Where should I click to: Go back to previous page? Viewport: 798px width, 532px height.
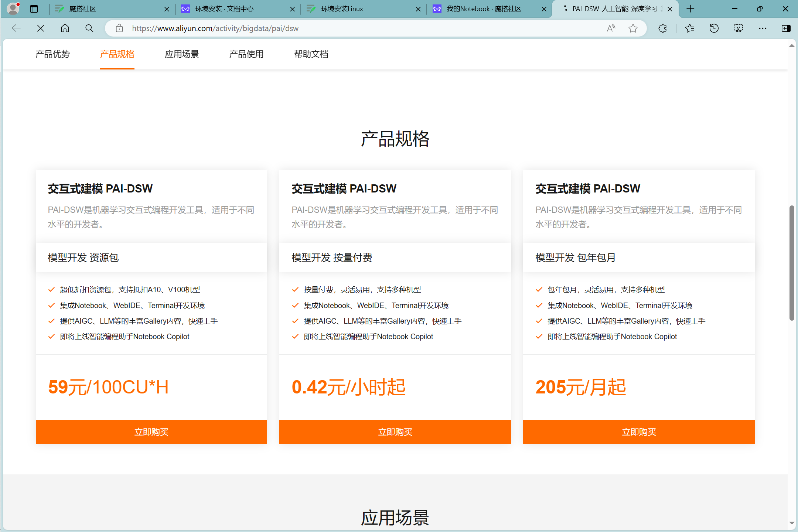click(x=16, y=28)
